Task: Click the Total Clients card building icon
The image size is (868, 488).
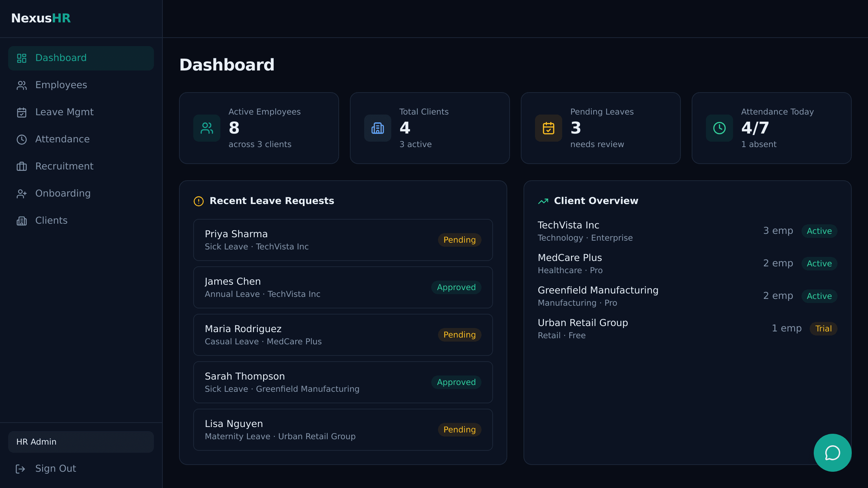Action: (x=378, y=128)
